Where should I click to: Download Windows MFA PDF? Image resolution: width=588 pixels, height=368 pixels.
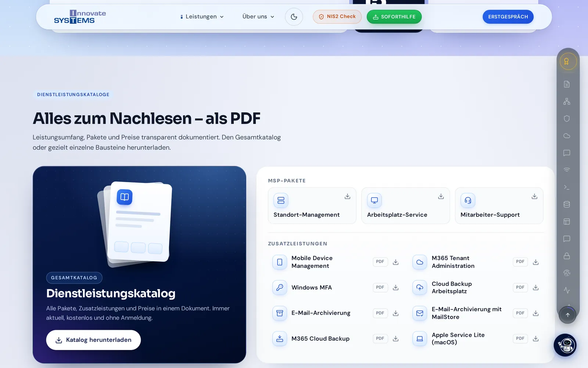click(395, 287)
